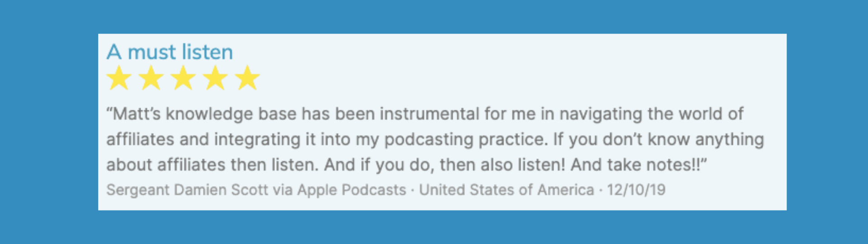
Task: Click the review date 12/10/19
Action: (636, 190)
